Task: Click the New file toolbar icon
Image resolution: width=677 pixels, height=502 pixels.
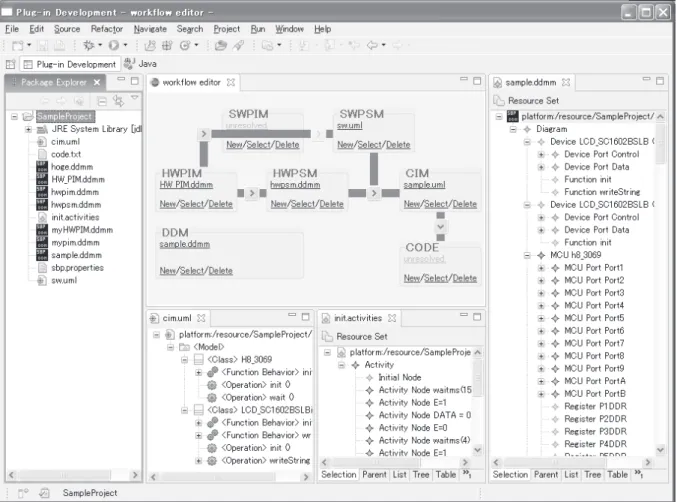Action: [x=18, y=45]
